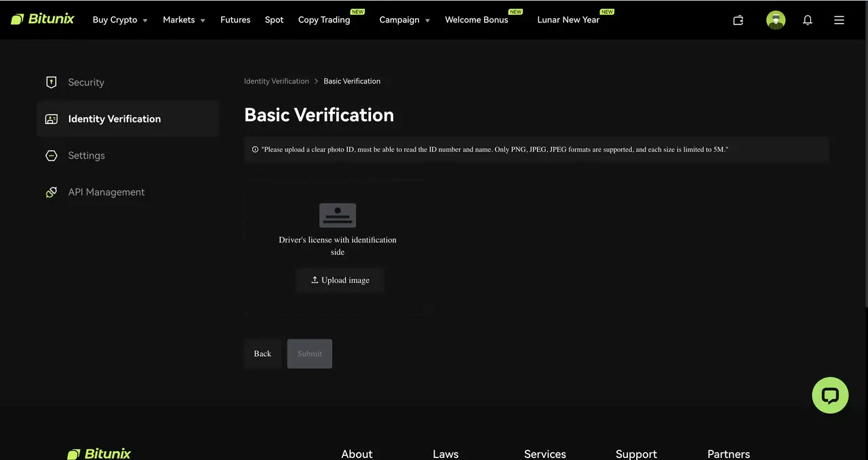Open the Spot trading page
The height and width of the screenshot is (460, 868).
coord(274,20)
